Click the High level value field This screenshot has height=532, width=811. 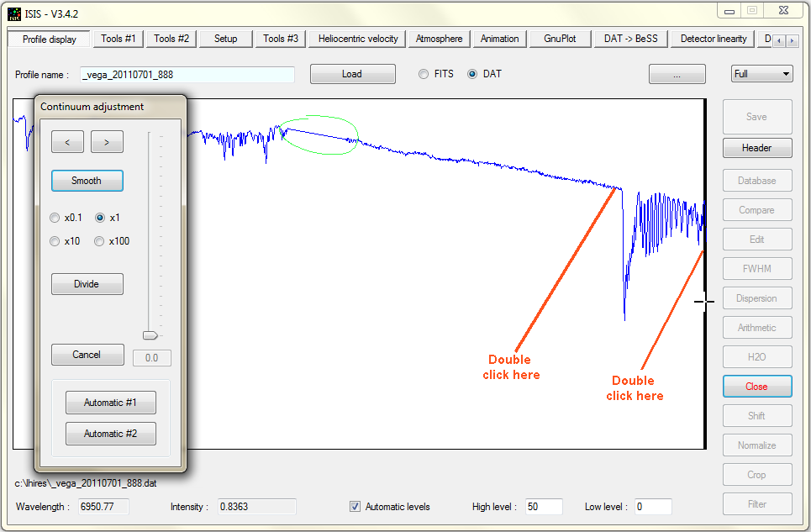(x=544, y=507)
